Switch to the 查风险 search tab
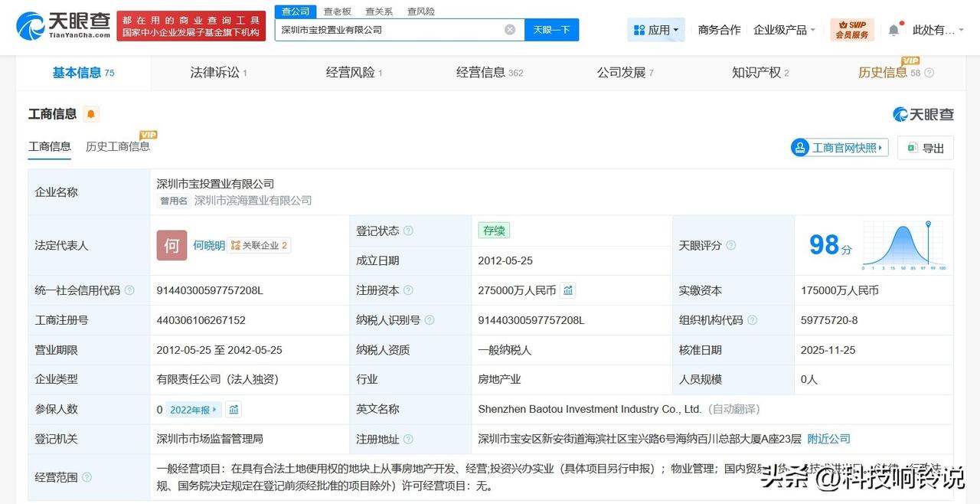Image resolution: width=980 pixels, height=504 pixels. 421,11
